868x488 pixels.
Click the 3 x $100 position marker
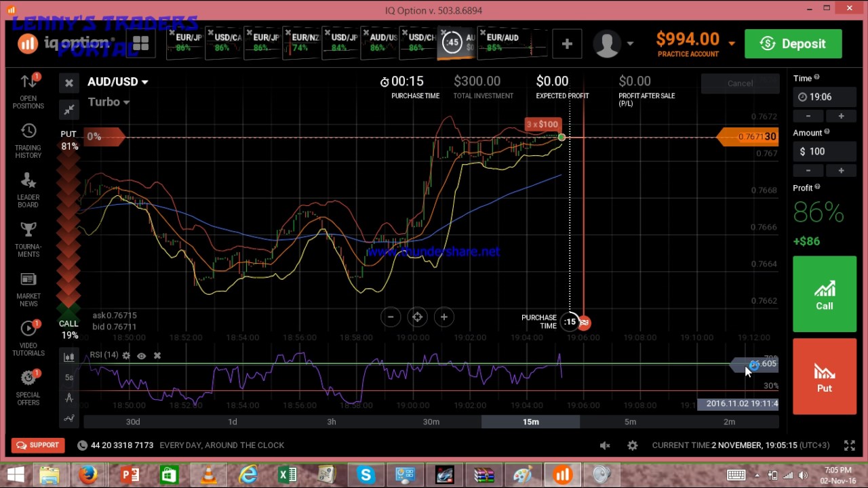pos(542,125)
